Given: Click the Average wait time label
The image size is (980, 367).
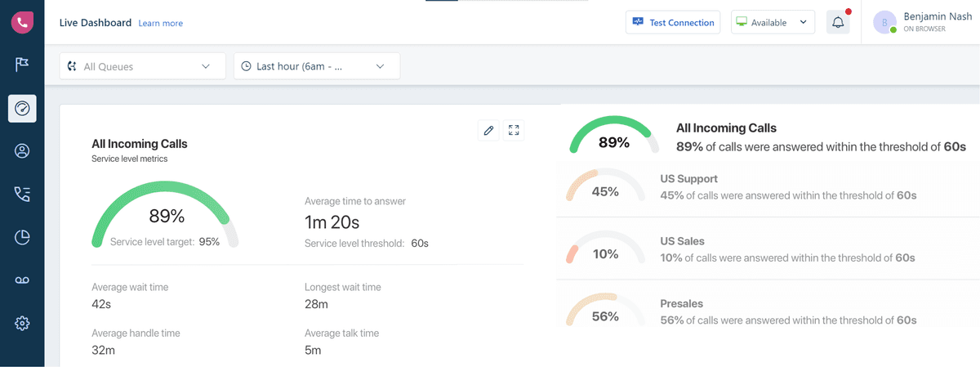Looking at the screenshot, I should point(131,287).
